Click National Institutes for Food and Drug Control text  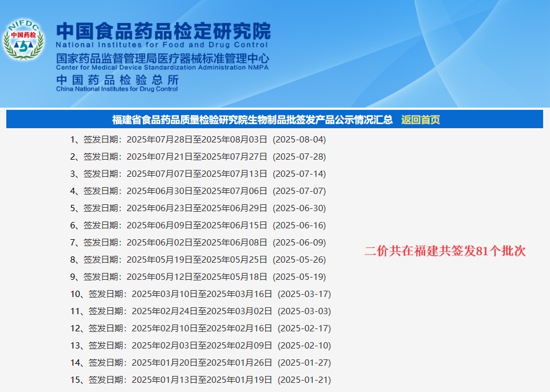(162, 45)
